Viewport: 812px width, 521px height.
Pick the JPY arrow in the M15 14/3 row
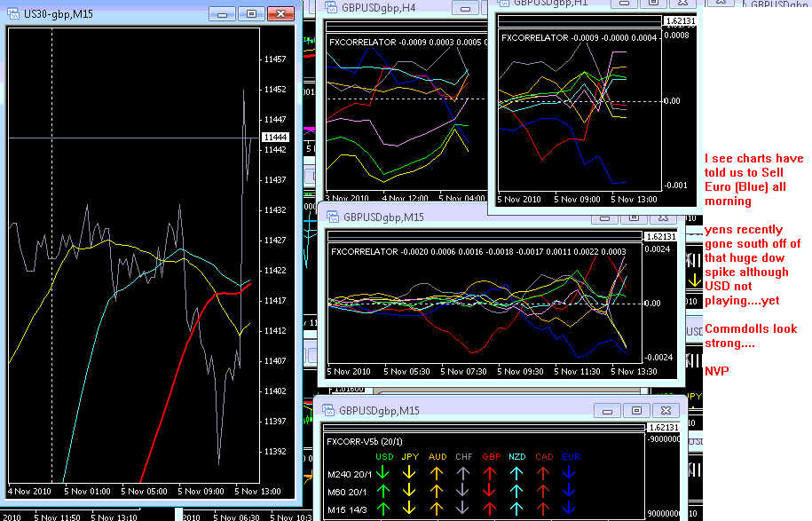click(410, 509)
